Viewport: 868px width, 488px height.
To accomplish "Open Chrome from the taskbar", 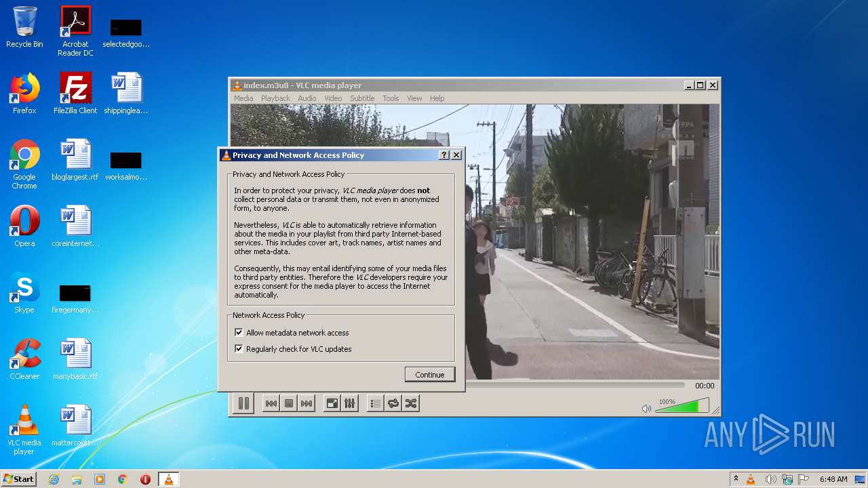I will pyautogui.click(x=123, y=479).
